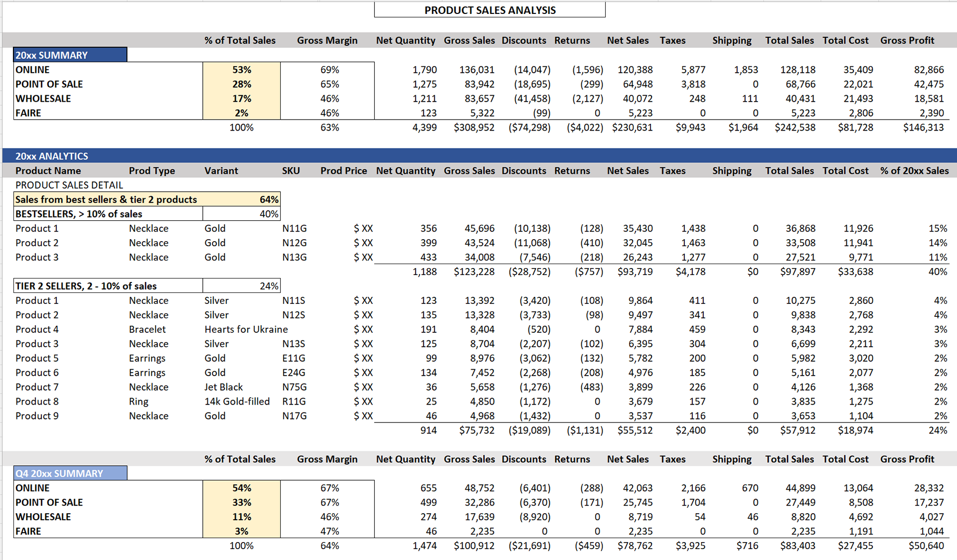957x560 pixels.
Task: Click the FAIRE label in Q4 summary
Action: tap(28, 531)
